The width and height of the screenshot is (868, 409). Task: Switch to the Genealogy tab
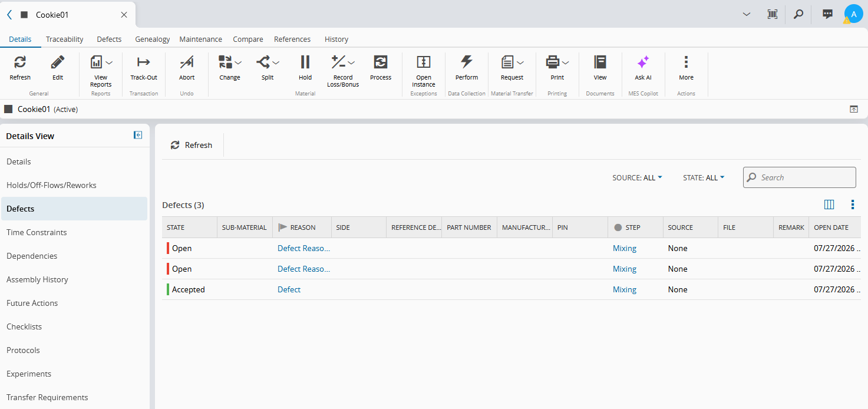pyautogui.click(x=153, y=39)
